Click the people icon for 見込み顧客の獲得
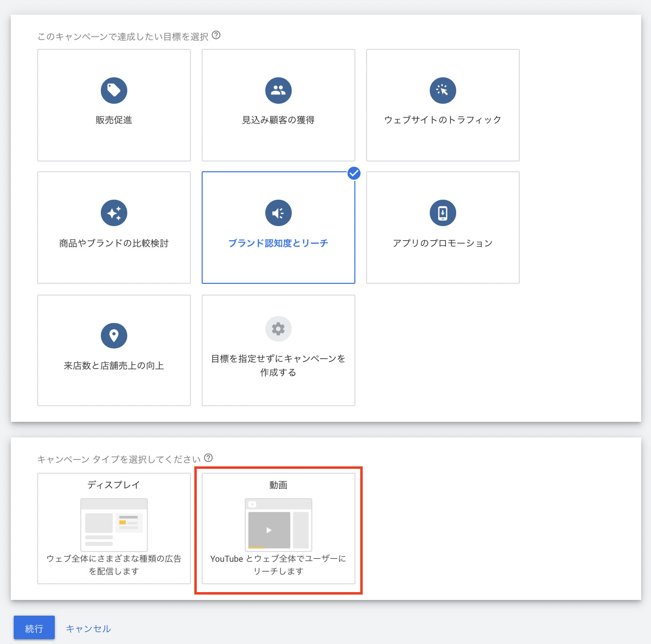Screen dimensions: 651x644 [279, 91]
